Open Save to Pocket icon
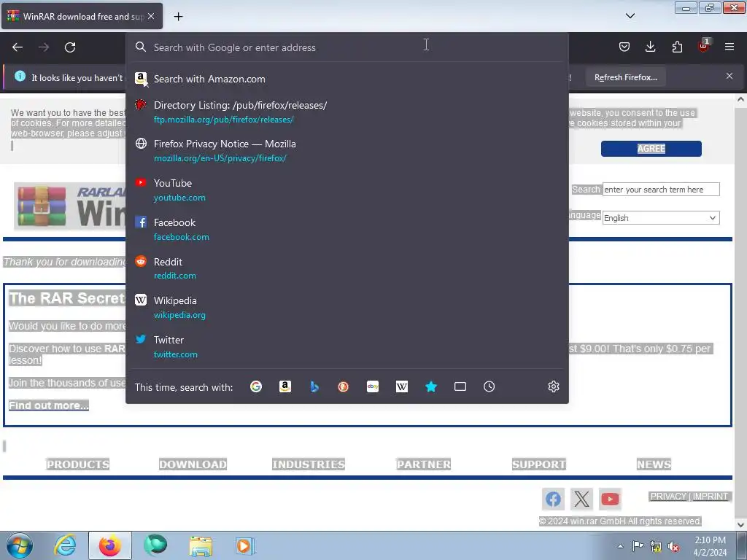Image resolution: width=747 pixels, height=560 pixels. pos(624,47)
